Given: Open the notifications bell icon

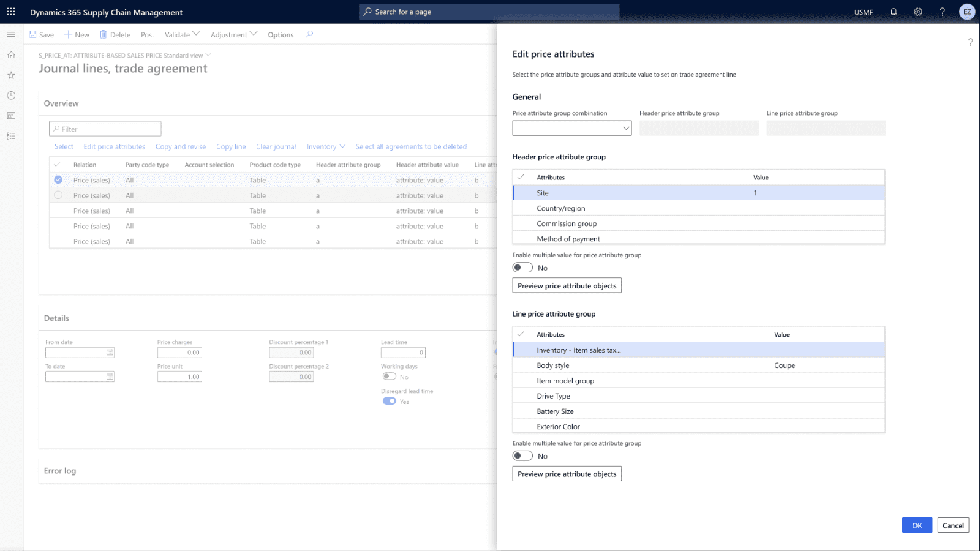Looking at the screenshot, I should [x=894, y=12].
